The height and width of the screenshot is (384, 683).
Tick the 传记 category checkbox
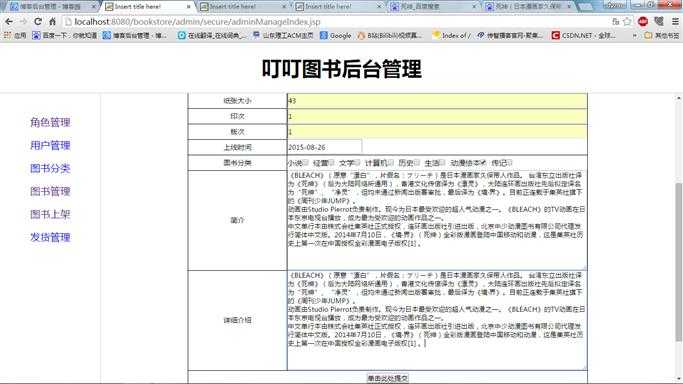509,163
